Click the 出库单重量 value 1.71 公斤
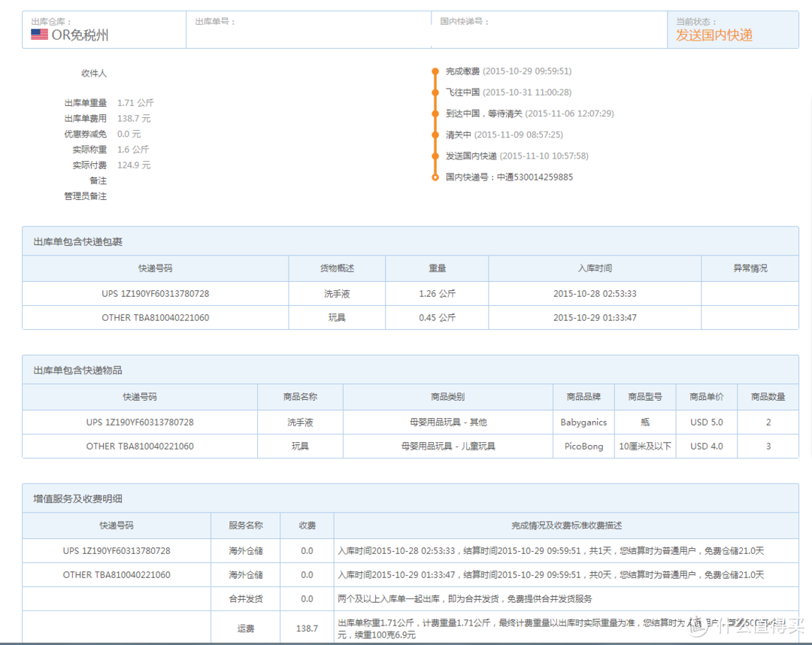Screen dimensions: 812x645 click(x=135, y=103)
